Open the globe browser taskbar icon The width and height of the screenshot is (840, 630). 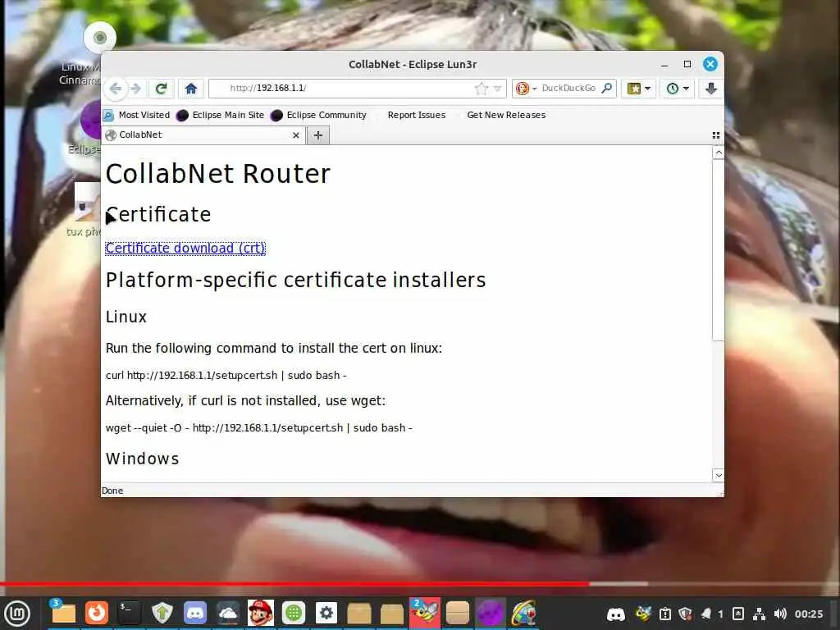click(x=523, y=614)
